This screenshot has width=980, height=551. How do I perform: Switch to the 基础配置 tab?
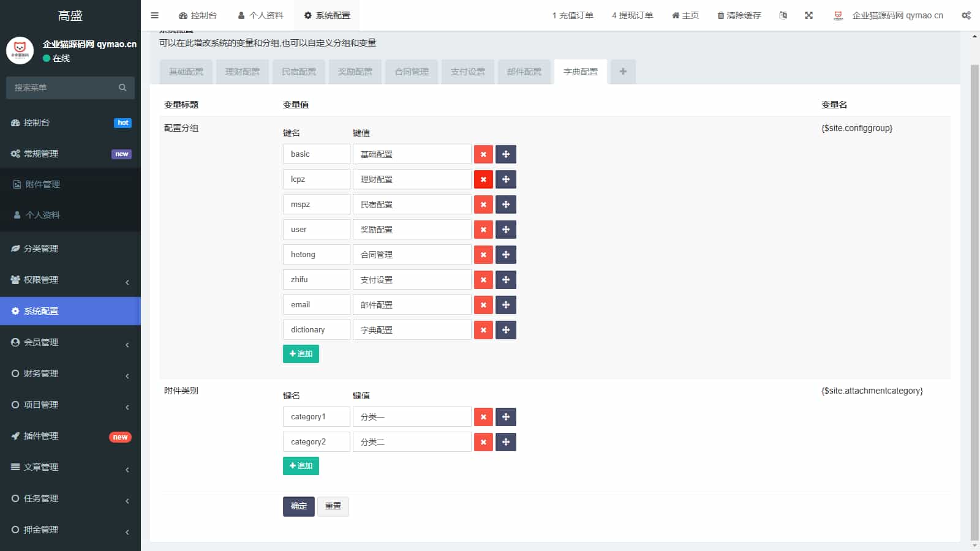pyautogui.click(x=186, y=72)
